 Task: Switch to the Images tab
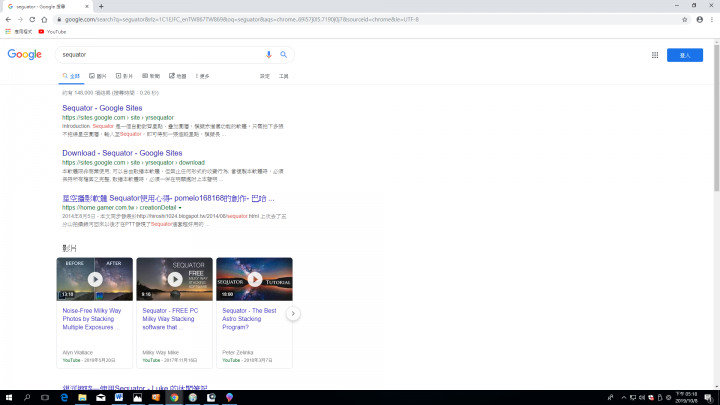click(x=98, y=76)
